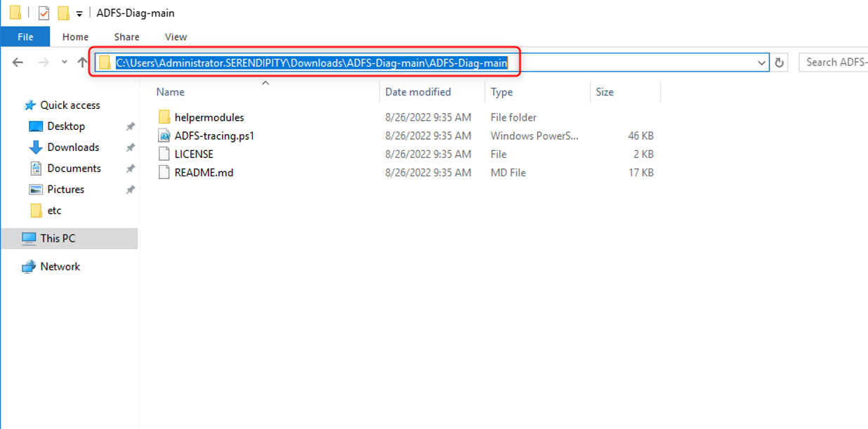Click the pin icon next to Desktop

(x=130, y=126)
